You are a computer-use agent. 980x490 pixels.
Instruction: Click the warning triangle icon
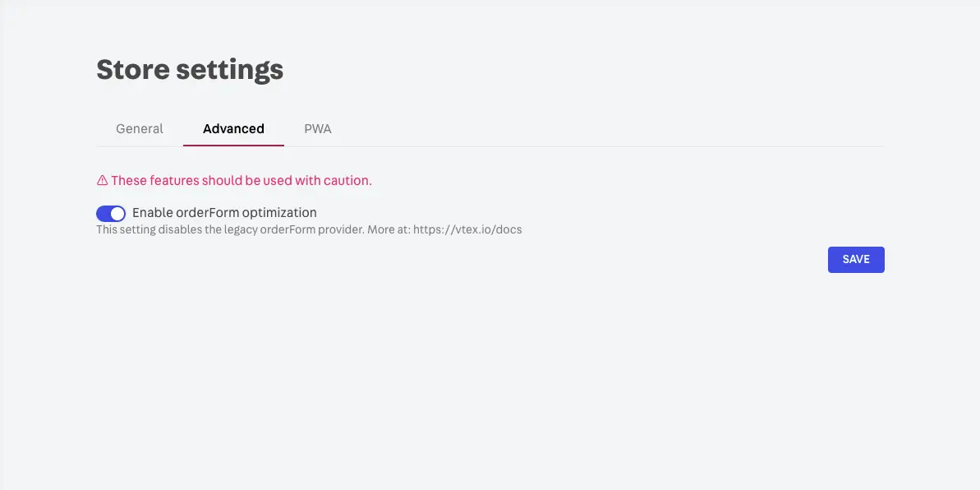click(x=103, y=181)
